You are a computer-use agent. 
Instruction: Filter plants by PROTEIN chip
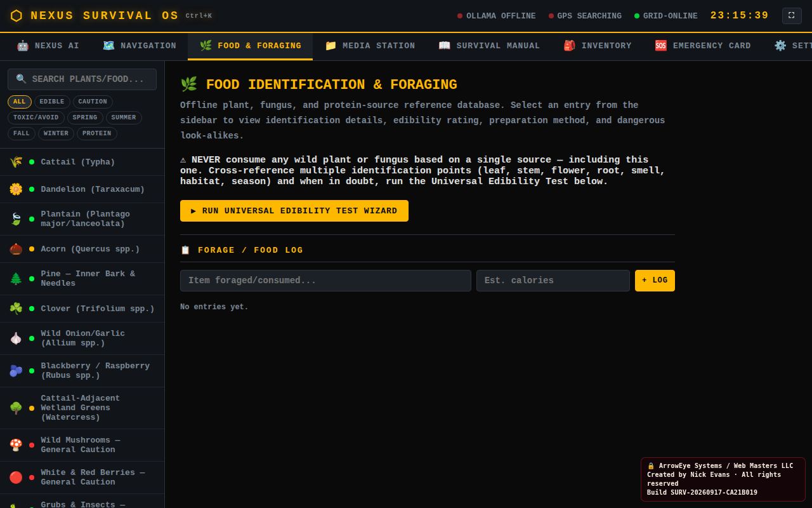(x=97, y=133)
